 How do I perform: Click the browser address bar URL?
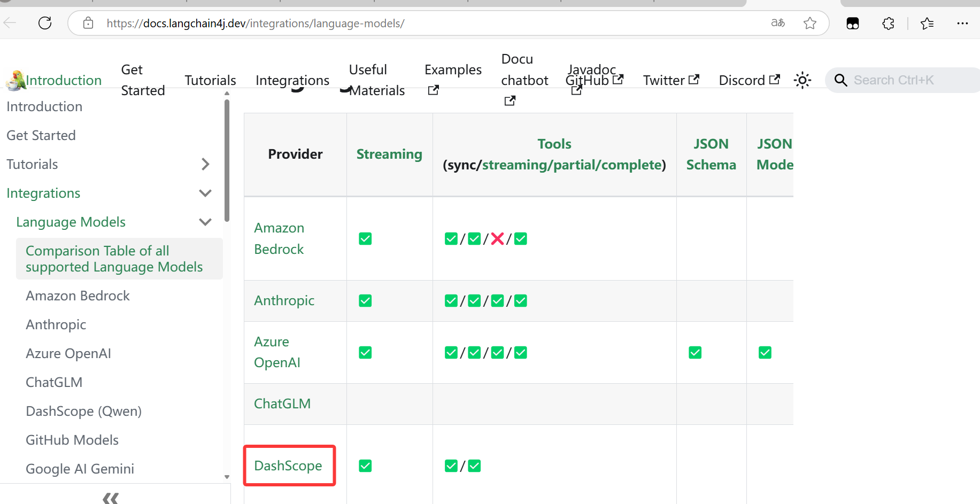coord(256,23)
